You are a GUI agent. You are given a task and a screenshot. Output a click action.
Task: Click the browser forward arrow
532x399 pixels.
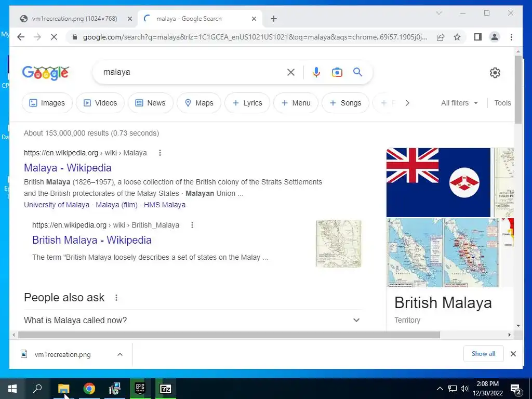(x=37, y=37)
